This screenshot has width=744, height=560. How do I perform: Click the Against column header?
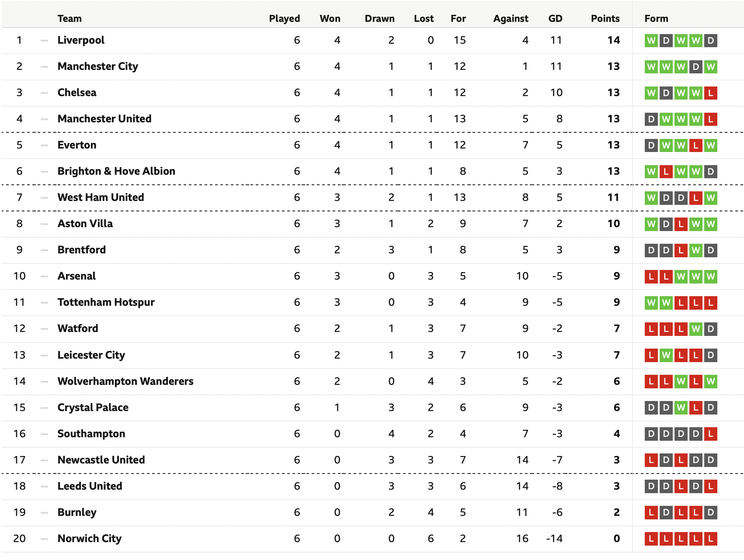(x=511, y=18)
